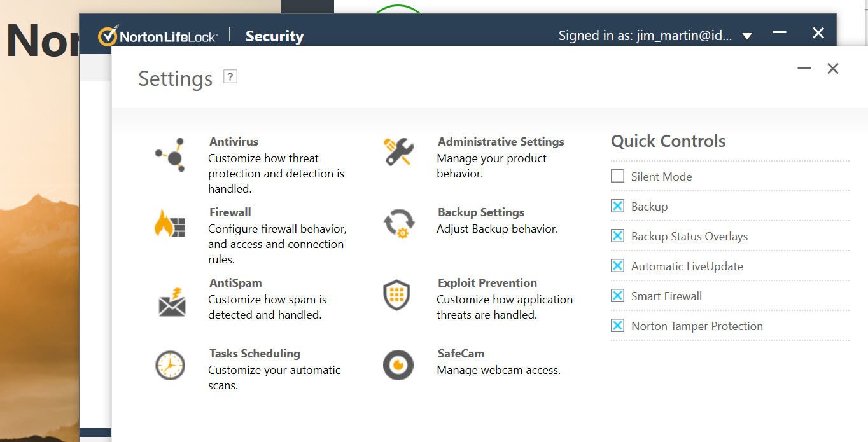Click the Administrative Settings wrench icon
This screenshot has height=442, width=868.
pyautogui.click(x=398, y=153)
